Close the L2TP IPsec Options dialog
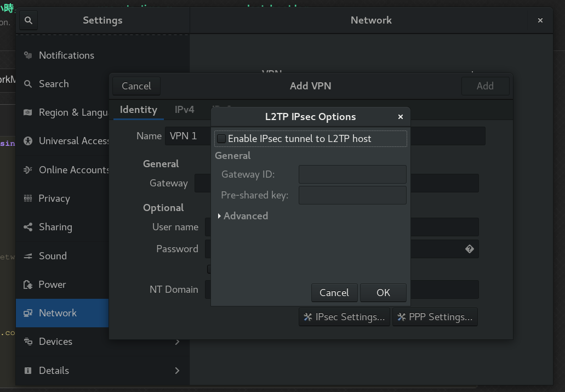The width and height of the screenshot is (565, 392). click(x=401, y=117)
